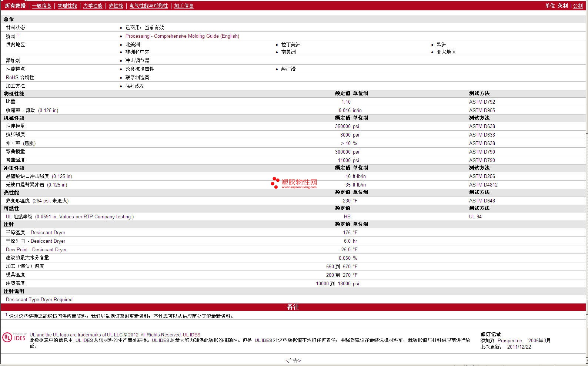Open Processing - Comprehensive Molding Guide link

pyautogui.click(x=182, y=36)
